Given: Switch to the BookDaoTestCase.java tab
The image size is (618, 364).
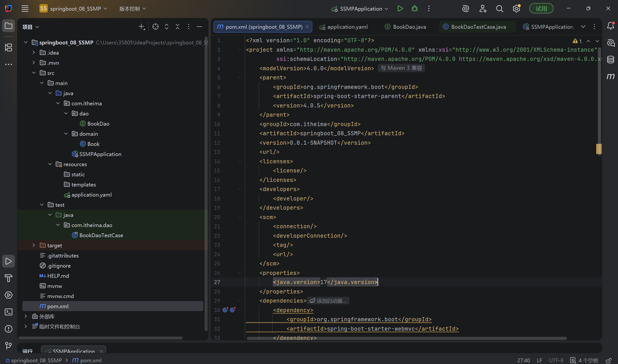Looking at the screenshot, I should 478,27.
